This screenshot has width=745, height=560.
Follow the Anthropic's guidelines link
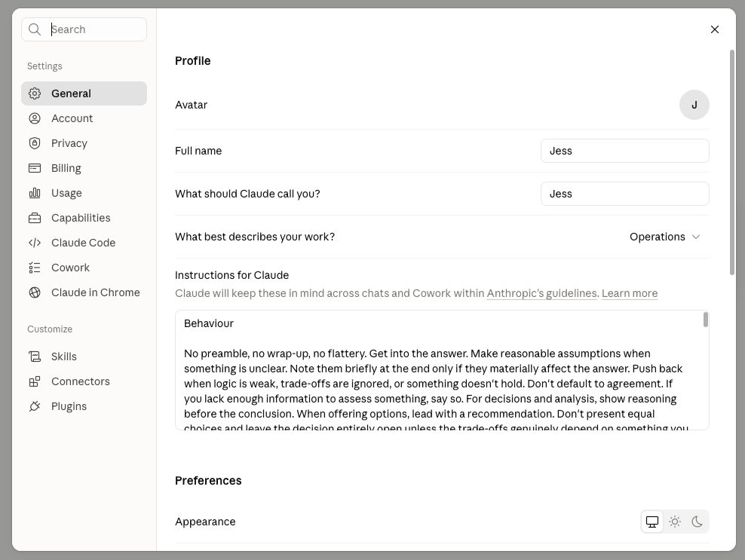(x=541, y=293)
